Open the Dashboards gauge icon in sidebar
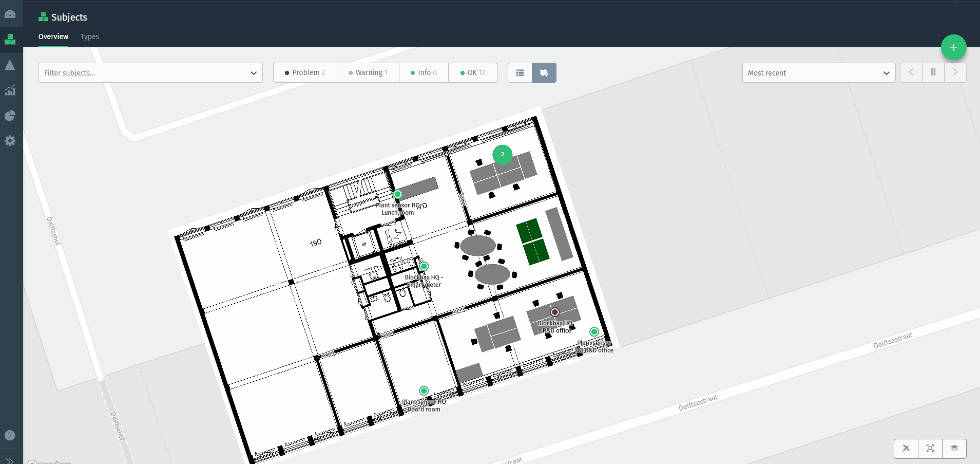This screenshot has height=464, width=980. click(x=10, y=14)
